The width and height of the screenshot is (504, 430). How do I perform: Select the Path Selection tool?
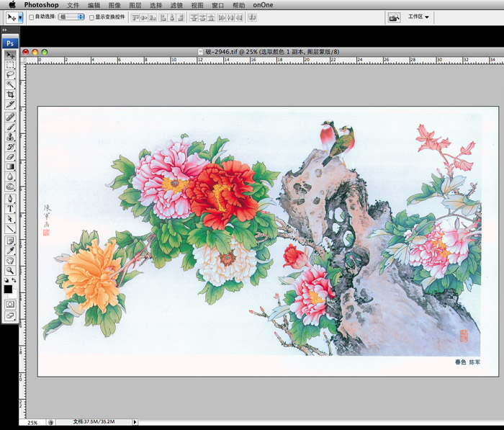[10, 219]
